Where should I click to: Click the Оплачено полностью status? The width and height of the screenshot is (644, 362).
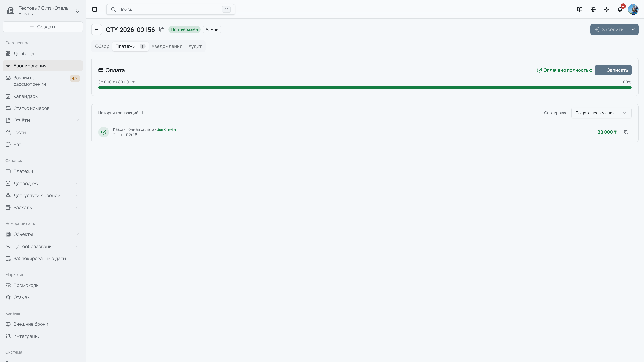565,70
